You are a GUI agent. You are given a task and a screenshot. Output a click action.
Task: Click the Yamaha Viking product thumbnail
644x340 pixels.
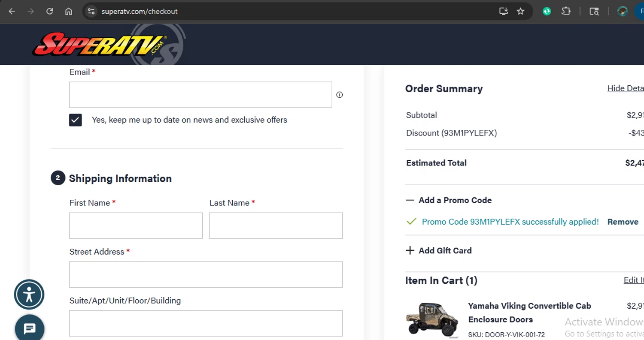pyautogui.click(x=433, y=320)
